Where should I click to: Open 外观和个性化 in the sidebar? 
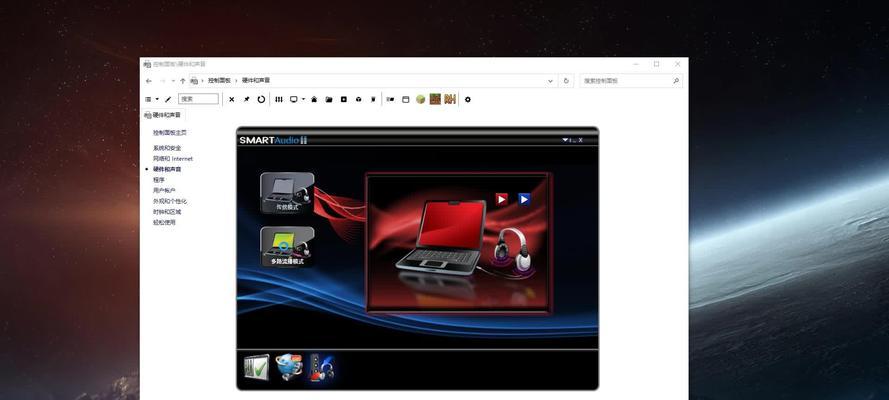point(170,201)
